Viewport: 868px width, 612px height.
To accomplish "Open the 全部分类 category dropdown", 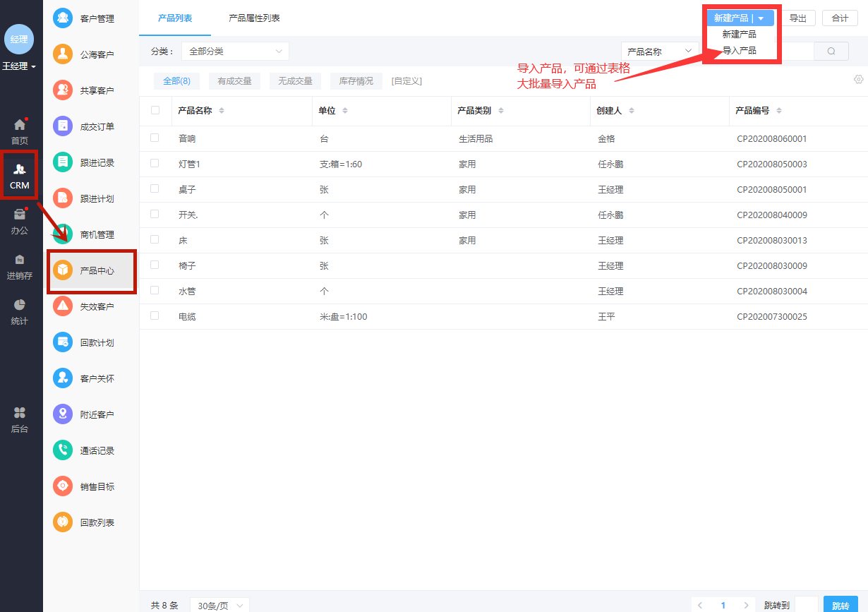I will [235, 52].
